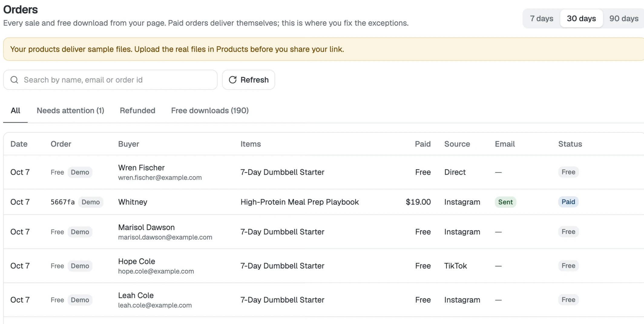Image resolution: width=644 pixels, height=324 pixels.
Task: Select the 7 days range
Action: [x=541, y=18]
